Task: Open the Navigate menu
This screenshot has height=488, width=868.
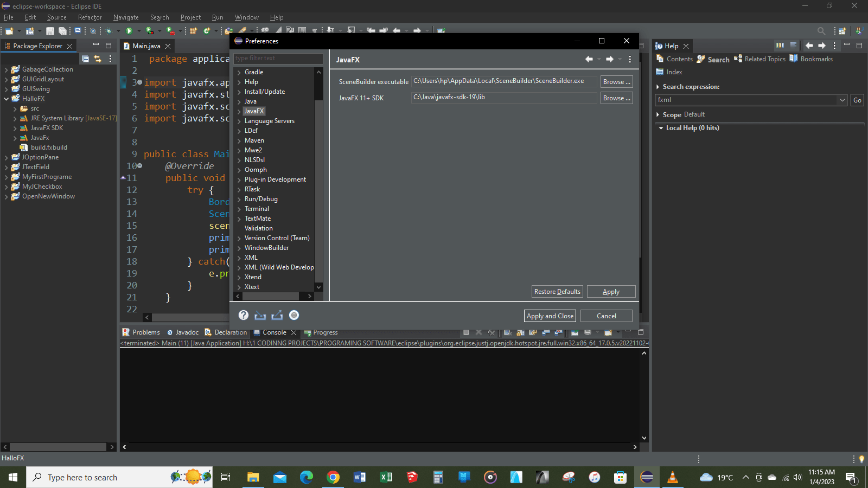Action: tap(125, 17)
